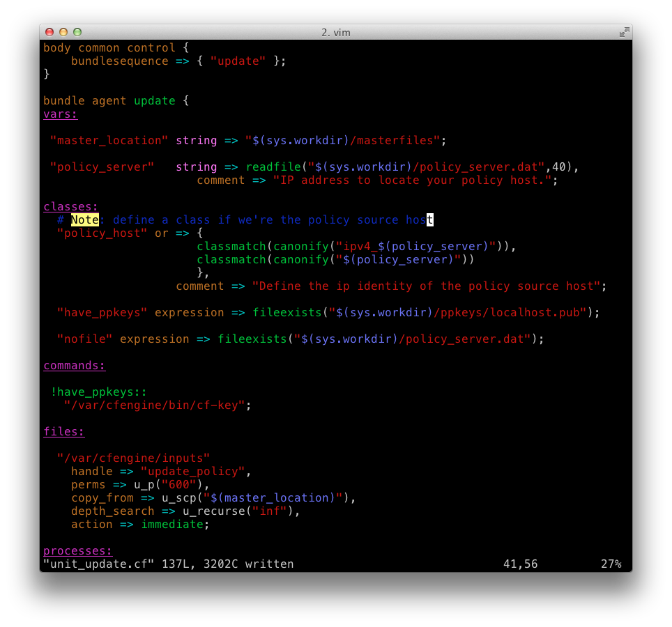Click the yellow highlighted 'Note' word
672x627 pixels.
tap(85, 220)
